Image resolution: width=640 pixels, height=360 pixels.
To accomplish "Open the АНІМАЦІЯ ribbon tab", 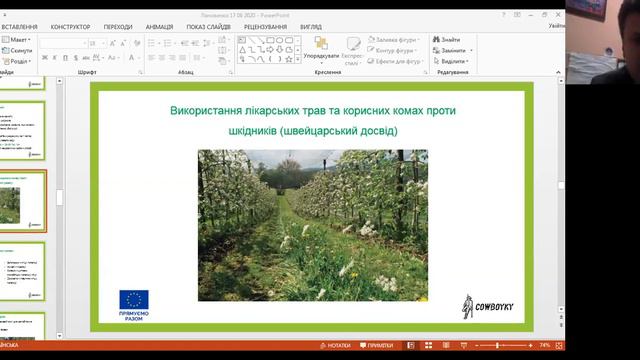I will pos(159,27).
